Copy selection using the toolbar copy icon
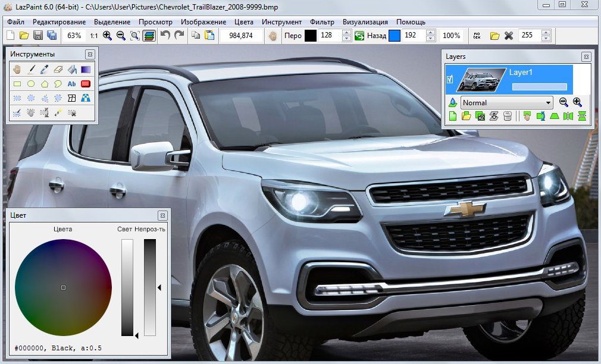601x364 pixels. [x=196, y=36]
